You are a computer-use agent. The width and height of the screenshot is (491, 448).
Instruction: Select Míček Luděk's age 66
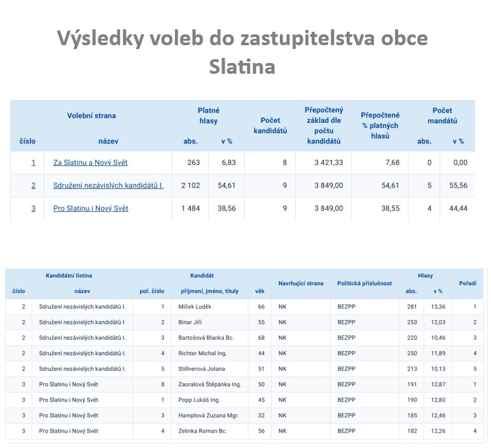point(261,307)
